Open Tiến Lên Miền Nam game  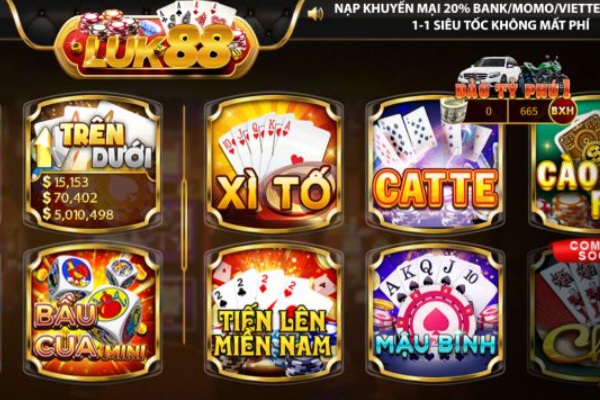274,312
